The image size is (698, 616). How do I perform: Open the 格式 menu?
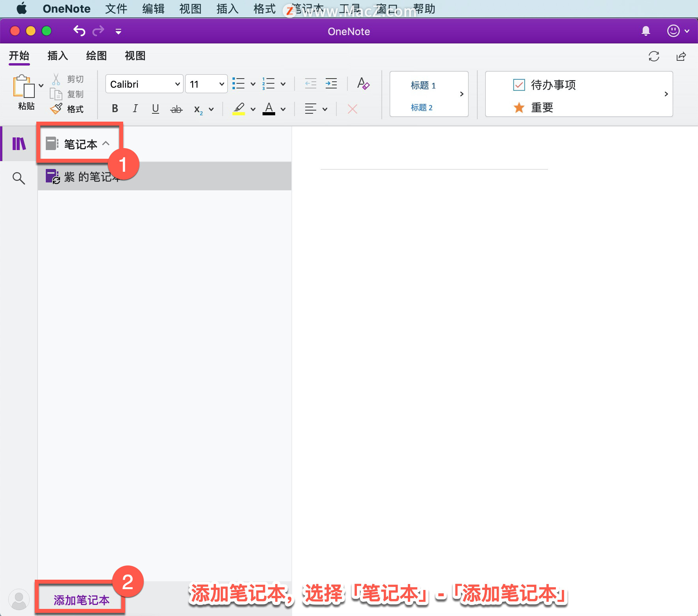[265, 9]
